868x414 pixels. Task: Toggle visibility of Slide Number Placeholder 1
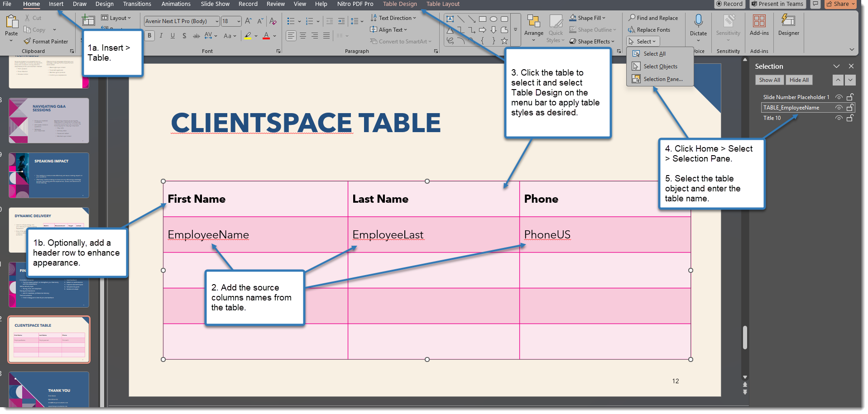[x=839, y=97]
